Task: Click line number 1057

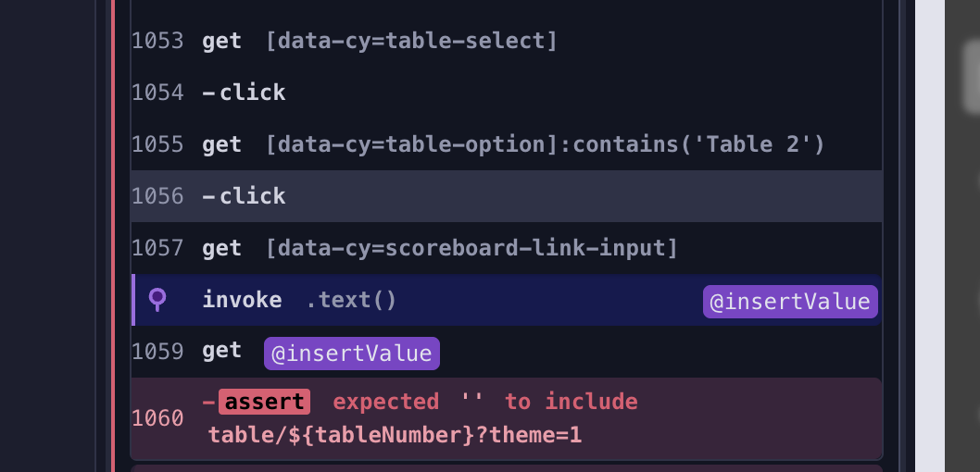Action: click(157, 248)
